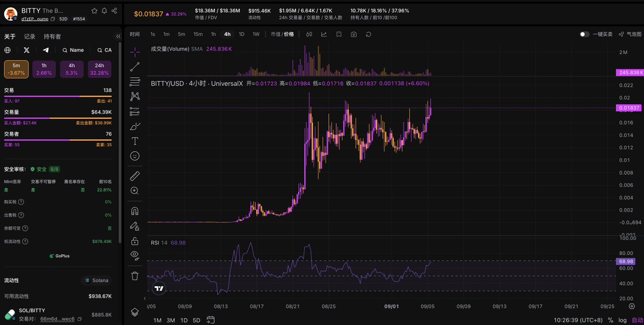Open the bubble map view
The image size is (644, 325).
[630, 34]
